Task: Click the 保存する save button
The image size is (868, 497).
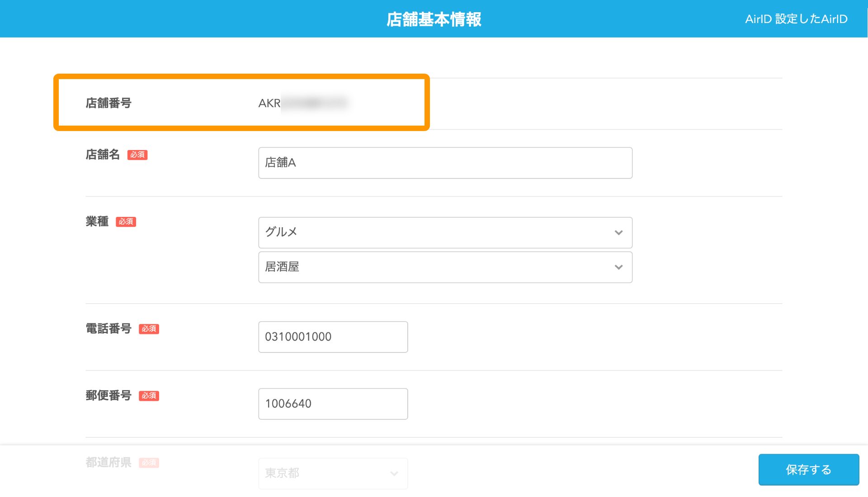Action: pos(808,469)
